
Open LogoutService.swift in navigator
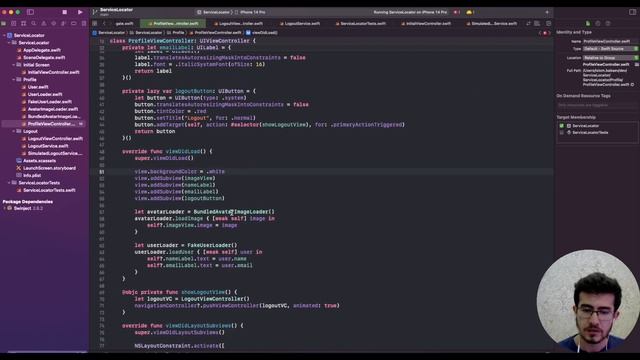[45, 146]
